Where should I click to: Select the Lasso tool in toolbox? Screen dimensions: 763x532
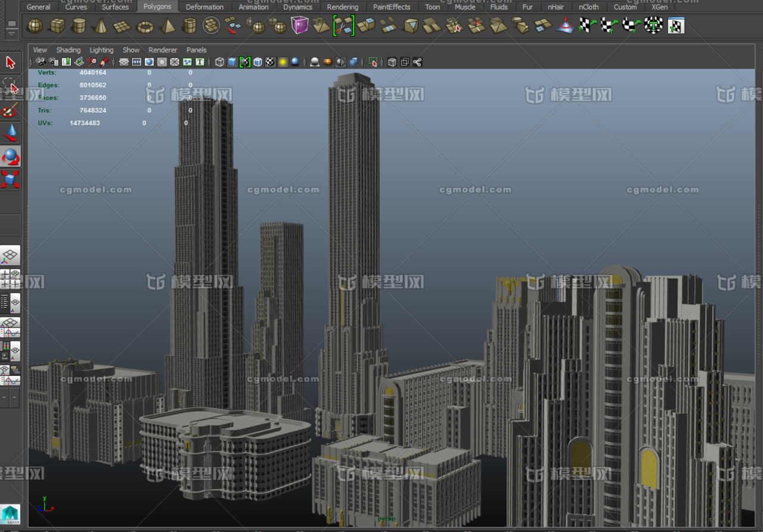point(10,86)
